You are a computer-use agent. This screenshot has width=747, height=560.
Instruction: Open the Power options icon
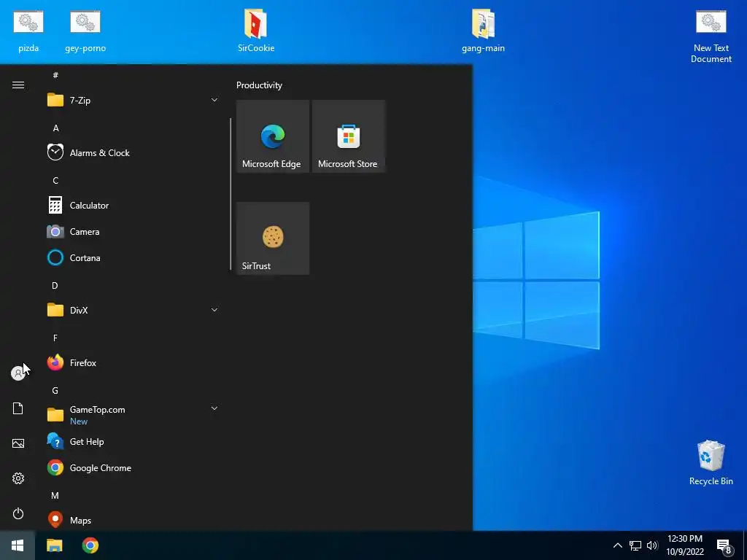18,513
